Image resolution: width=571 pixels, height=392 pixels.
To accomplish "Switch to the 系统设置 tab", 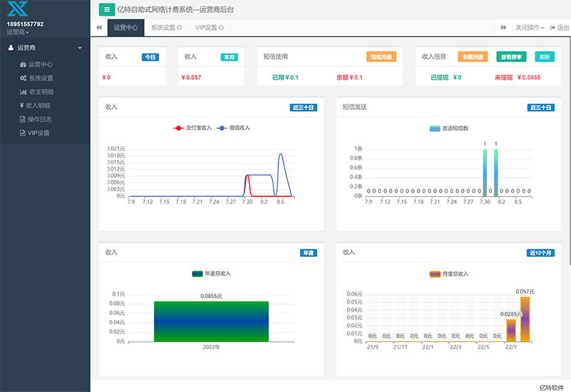I will tap(163, 28).
